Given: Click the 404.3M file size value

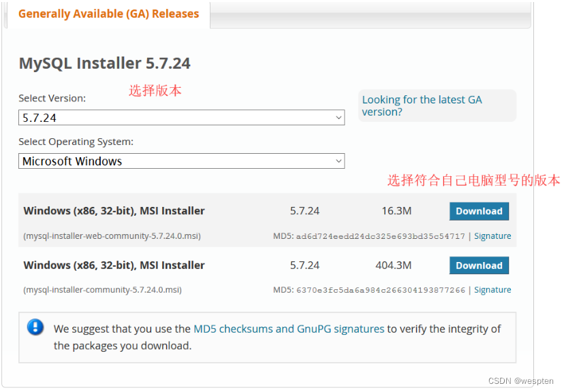Looking at the screenshot, I should [x=393, y=265].
